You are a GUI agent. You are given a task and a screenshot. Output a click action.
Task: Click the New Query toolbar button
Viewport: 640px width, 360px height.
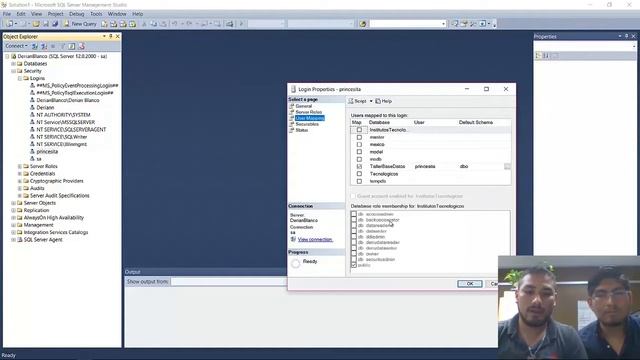pyautogui.click(x=80, y=24)
